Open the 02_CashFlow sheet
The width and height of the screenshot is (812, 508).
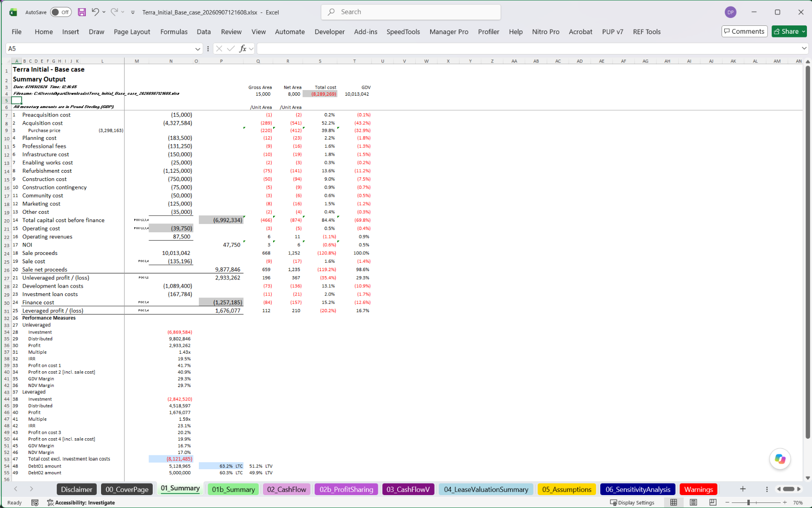(287, 490)
